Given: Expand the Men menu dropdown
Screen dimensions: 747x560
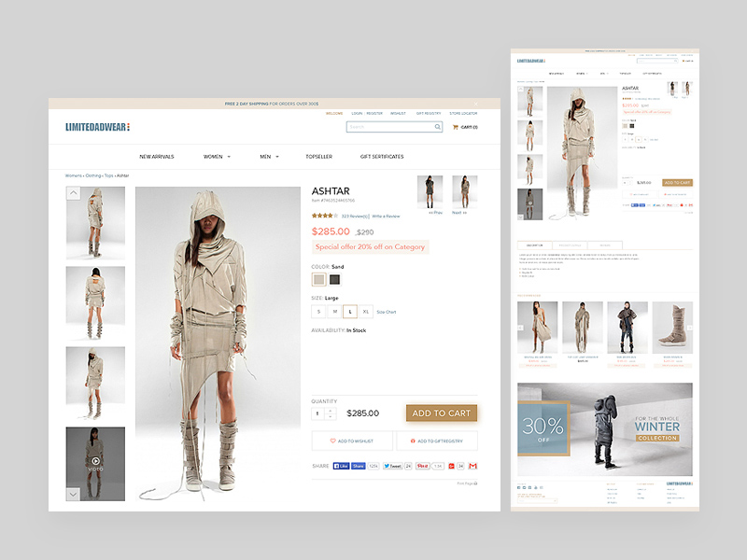Looking at the screenshot, I should click(x=269, y=157).
